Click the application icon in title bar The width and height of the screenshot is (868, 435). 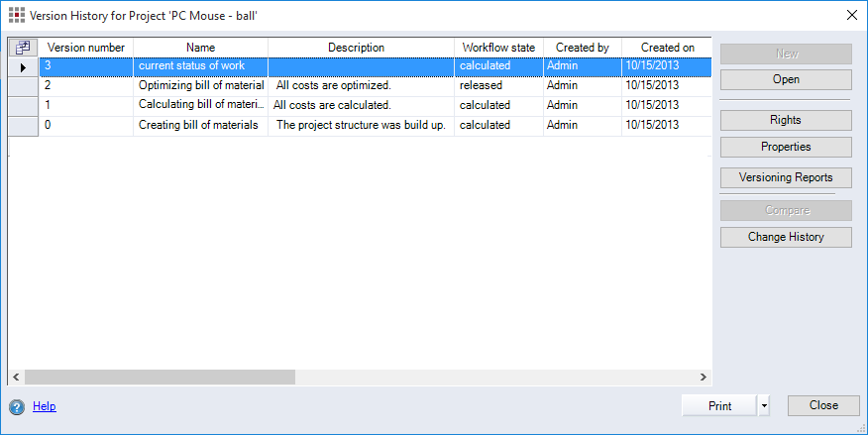point(16,14)
